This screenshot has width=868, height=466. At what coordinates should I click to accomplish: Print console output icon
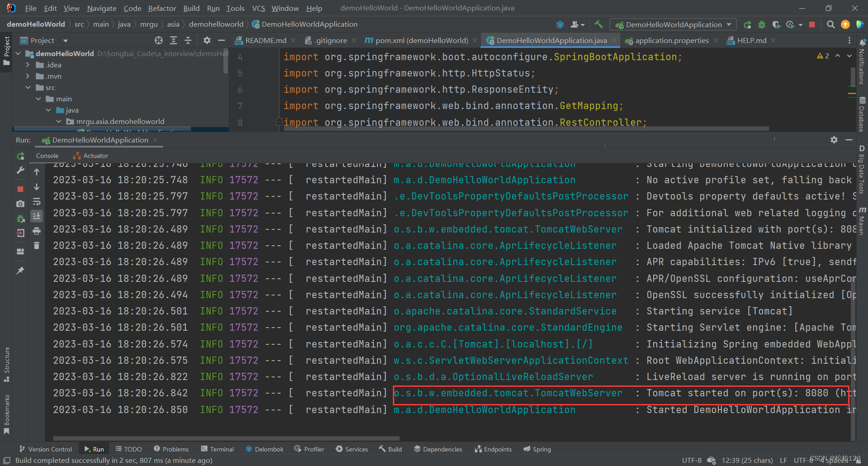[x=37, y=231]
